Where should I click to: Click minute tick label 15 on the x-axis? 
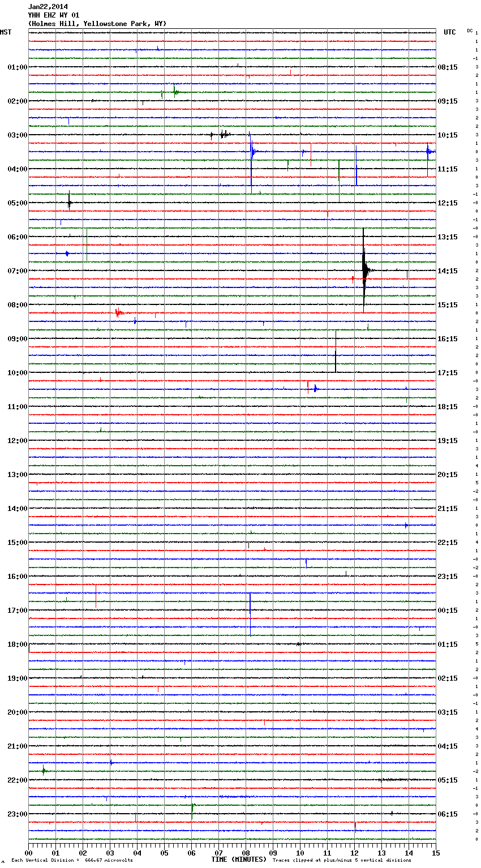coord(436,853)
